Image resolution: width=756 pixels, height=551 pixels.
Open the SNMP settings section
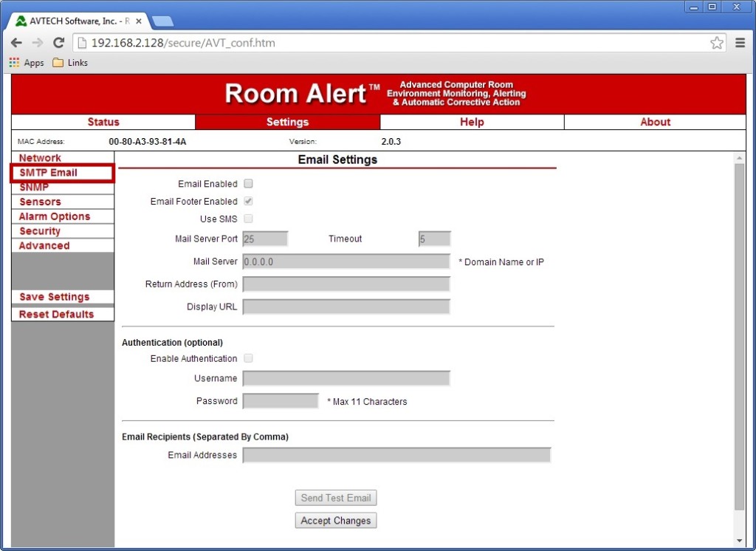35,187
